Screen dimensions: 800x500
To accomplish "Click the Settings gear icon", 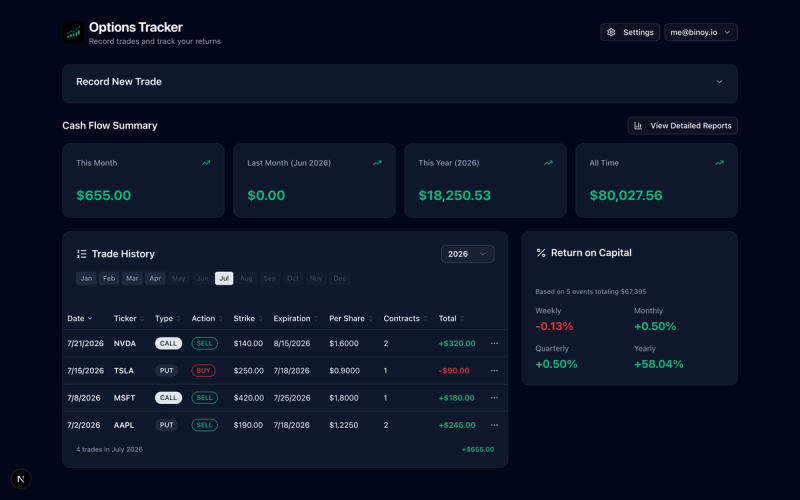I will [x=611, y=32].
